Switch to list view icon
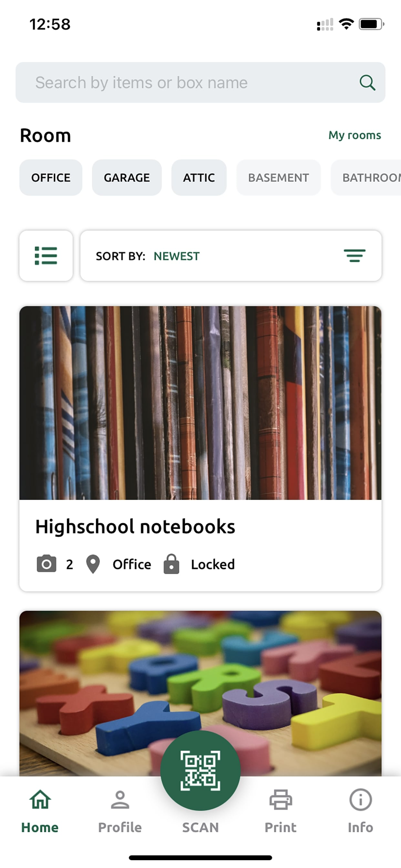The height and width of the screenshot is (868, 401). (46, 256)
